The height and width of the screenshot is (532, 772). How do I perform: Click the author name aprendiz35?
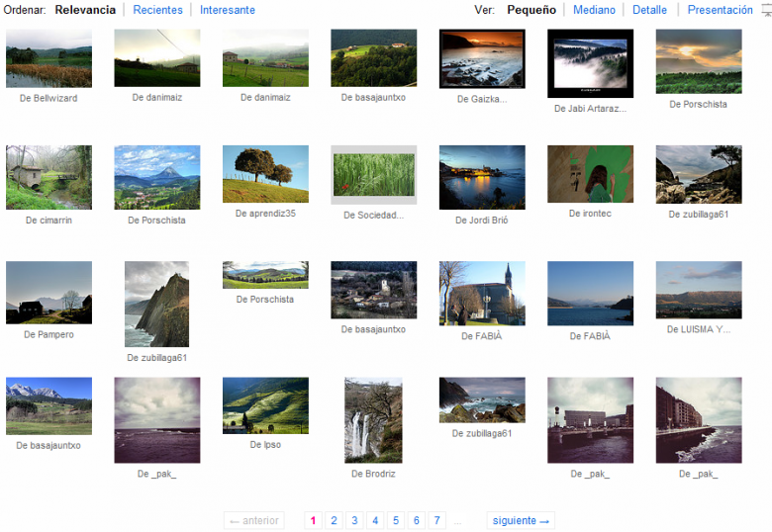click(x=272, y=214)
